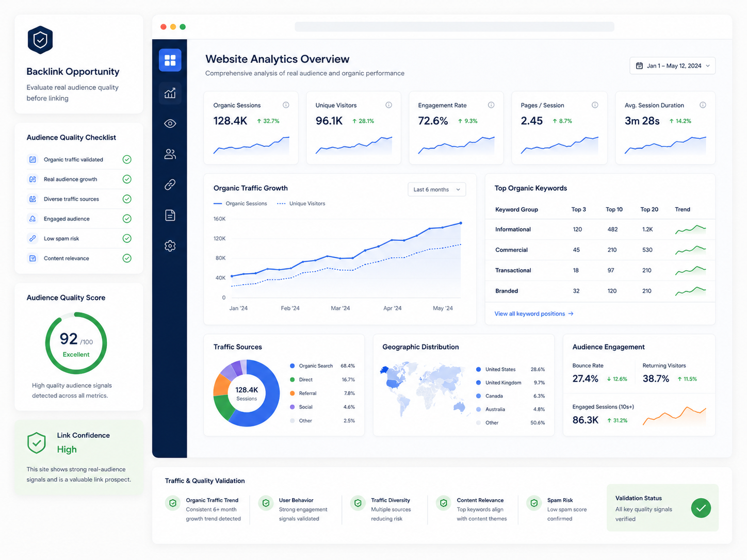Click the backlinks chain icon in sidebar
The height and width of the screenshot is (560, 747).
point(170,184)
